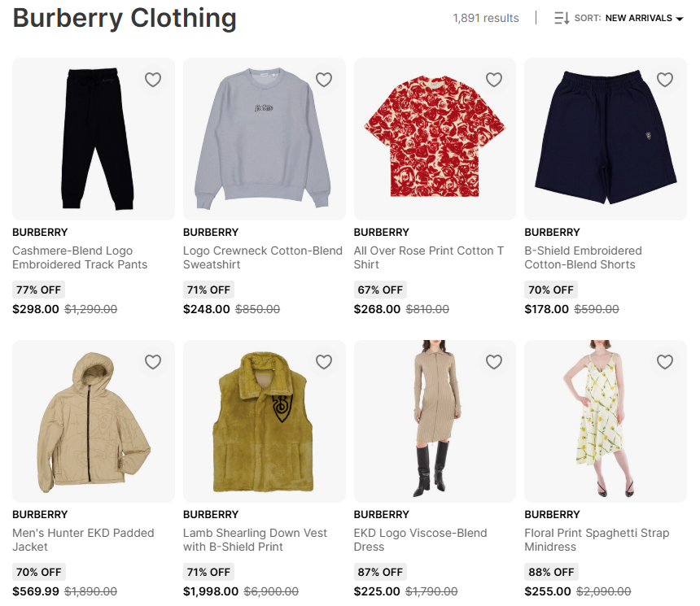Add Logo Crewneck Sweatshirt to wishlist
The width and height of the screenshot is (700, 606).
pyautogui.click(x=324, y=80)
